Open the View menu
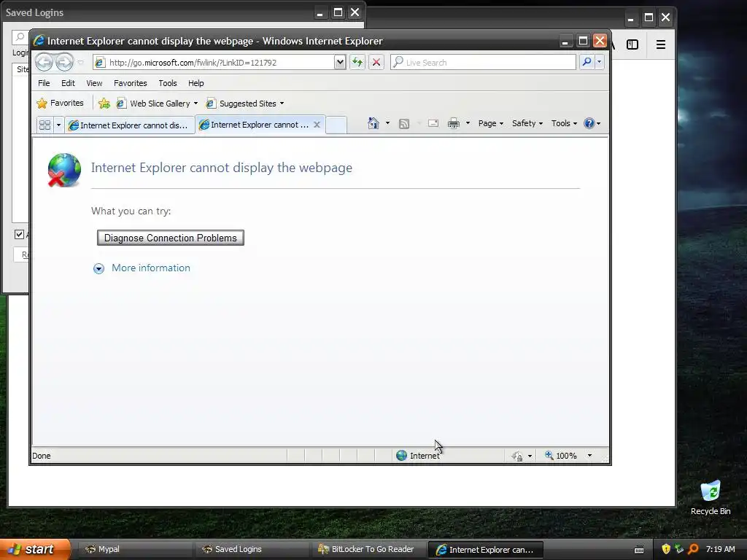The height and width of the screenshot is (560, 747). click(94, 83)
